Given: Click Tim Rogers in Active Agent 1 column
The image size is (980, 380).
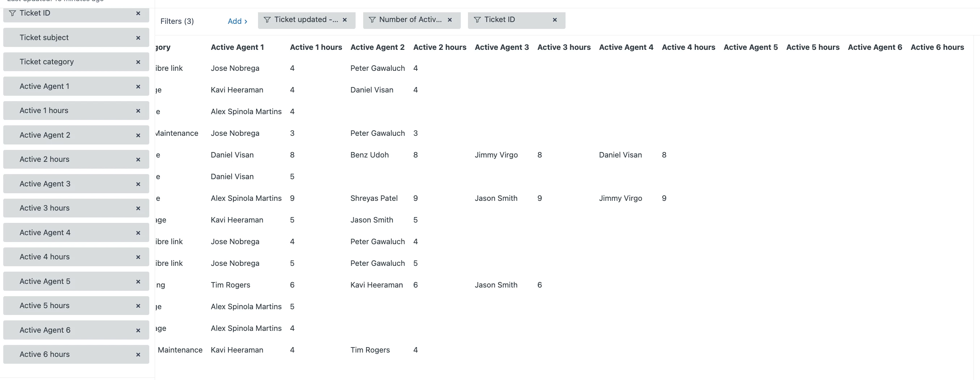Looking at the screenshot, I should point(231,285).
